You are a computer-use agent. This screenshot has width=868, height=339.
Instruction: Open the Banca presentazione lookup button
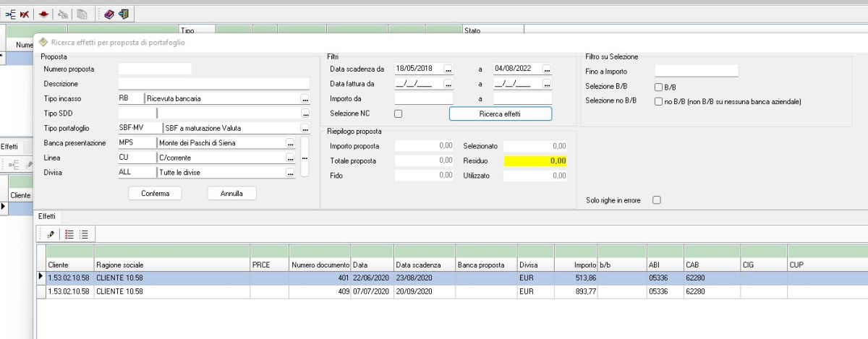[x=290, y=143]
